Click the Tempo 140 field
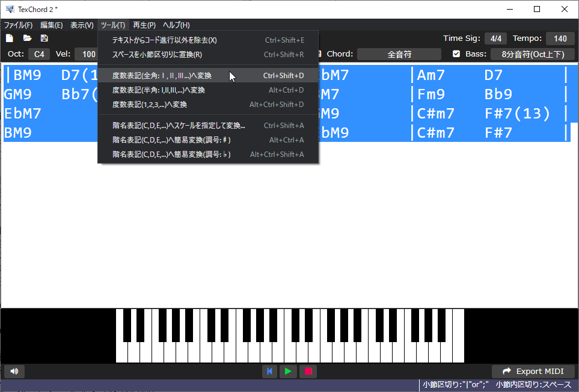Image resolution: width=579 pixels, height=392 pixels. 560,38
